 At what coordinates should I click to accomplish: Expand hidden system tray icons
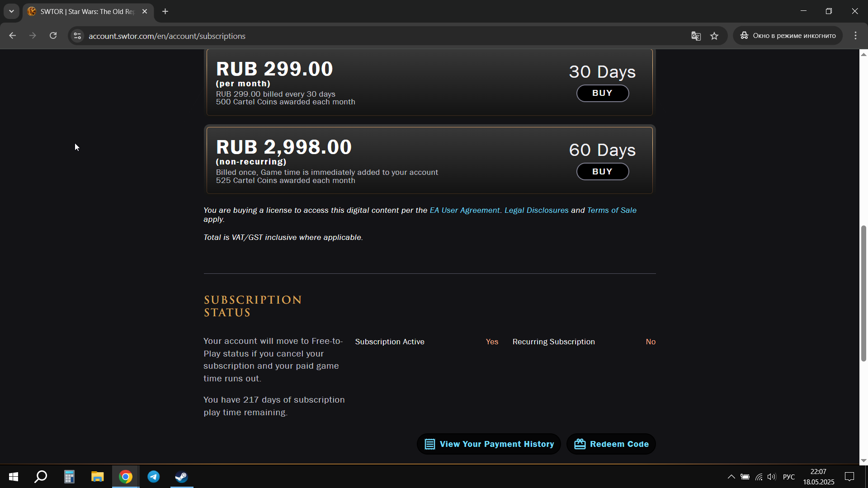[731, 477]
